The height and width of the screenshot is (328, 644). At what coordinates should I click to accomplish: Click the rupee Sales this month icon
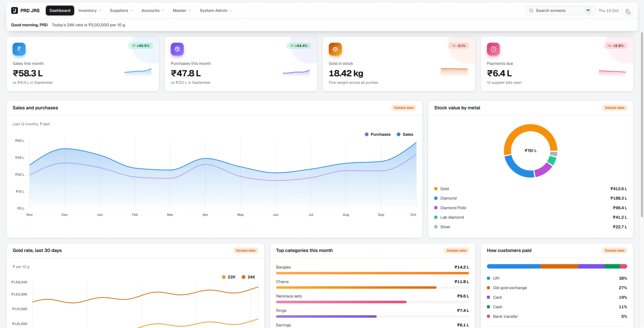pyautogui.click(x=19, y=49)
